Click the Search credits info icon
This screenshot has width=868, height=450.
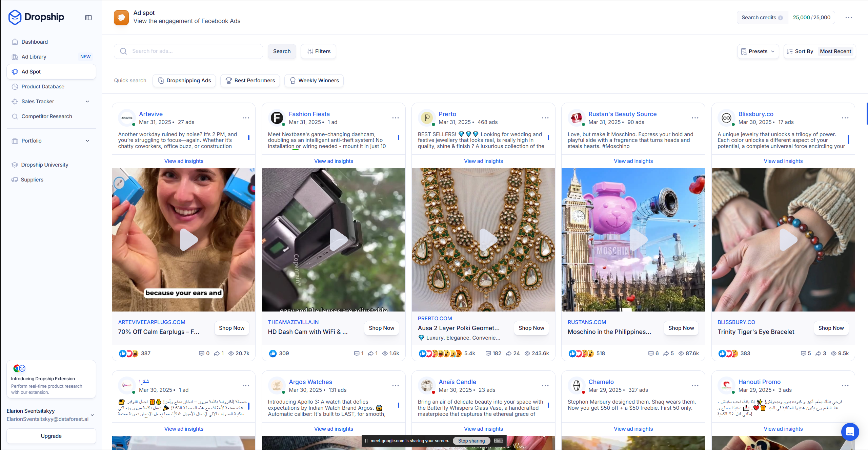coord(781,18)
